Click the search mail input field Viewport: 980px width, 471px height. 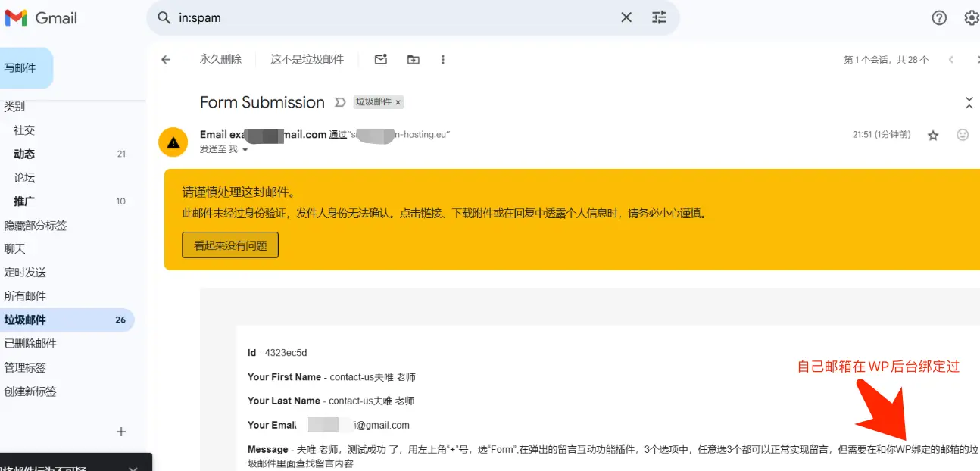[394, 17]
